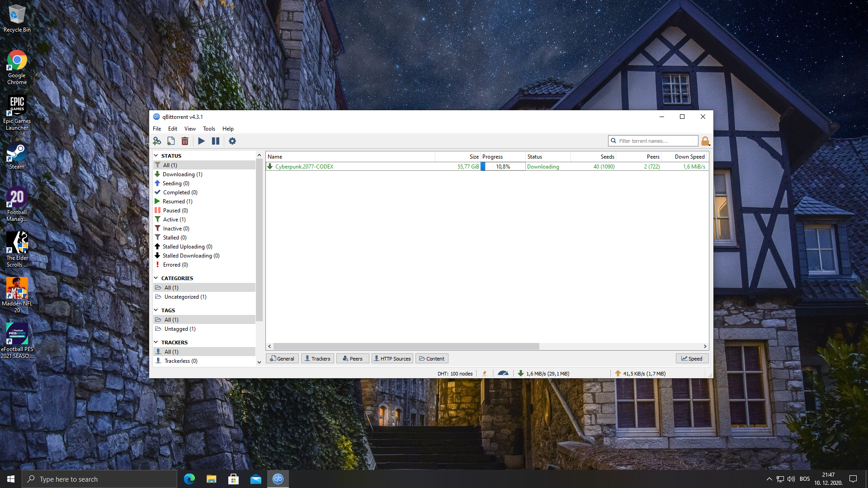
Task: Click the connection status icon in status bar
Action: (485, 373)
